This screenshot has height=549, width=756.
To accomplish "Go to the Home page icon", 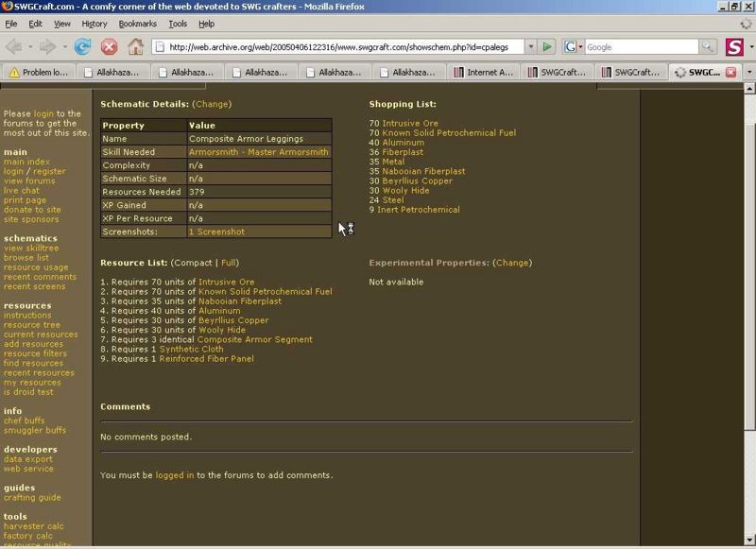I will (135, 46).
